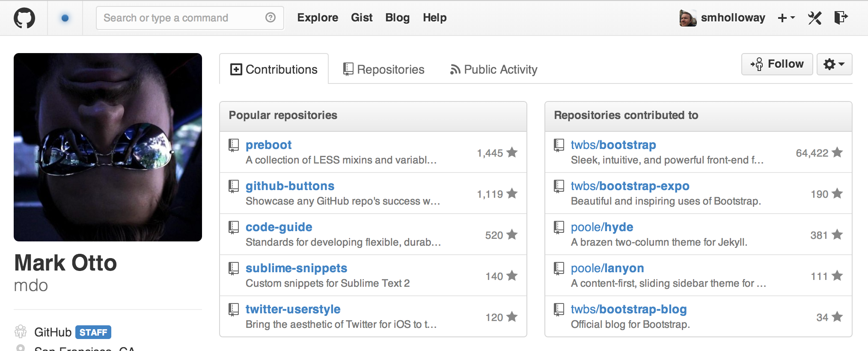Viewport: 868px width, 351px height.
Task: Open account settings tools icon
Action: pyautogui.click(x=815, y=18)
